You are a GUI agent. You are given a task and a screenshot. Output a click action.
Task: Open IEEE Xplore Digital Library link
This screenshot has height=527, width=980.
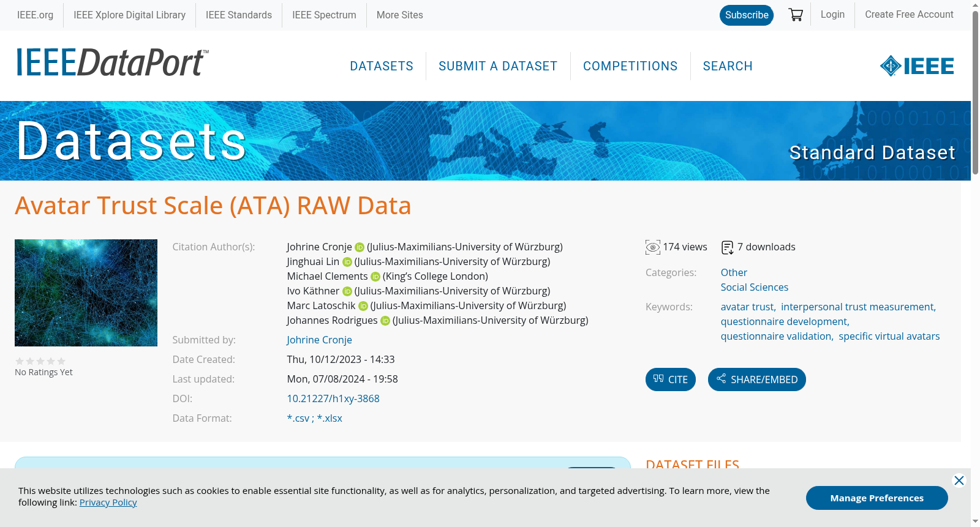129,15
